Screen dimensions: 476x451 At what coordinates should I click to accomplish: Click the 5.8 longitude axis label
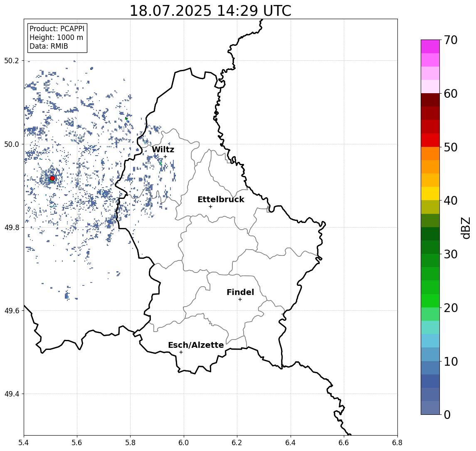[x=130, y=443]
